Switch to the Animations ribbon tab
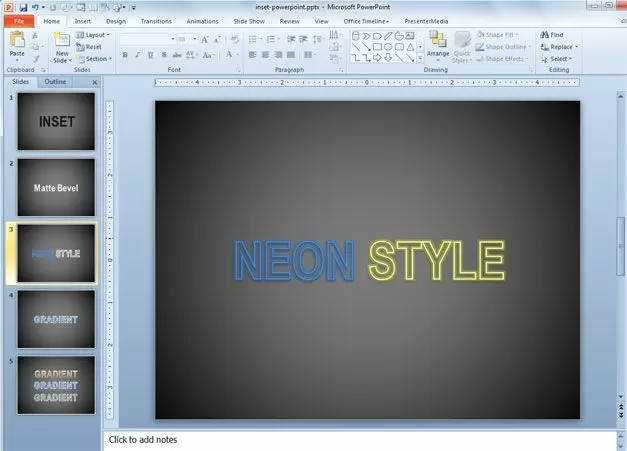The height and width of the screenshot is (451, 627). tap(202, 21)
